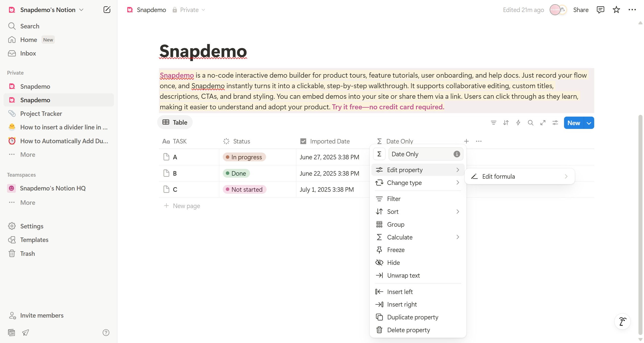Expand the New button dropdown arrow

pos(589,123)
